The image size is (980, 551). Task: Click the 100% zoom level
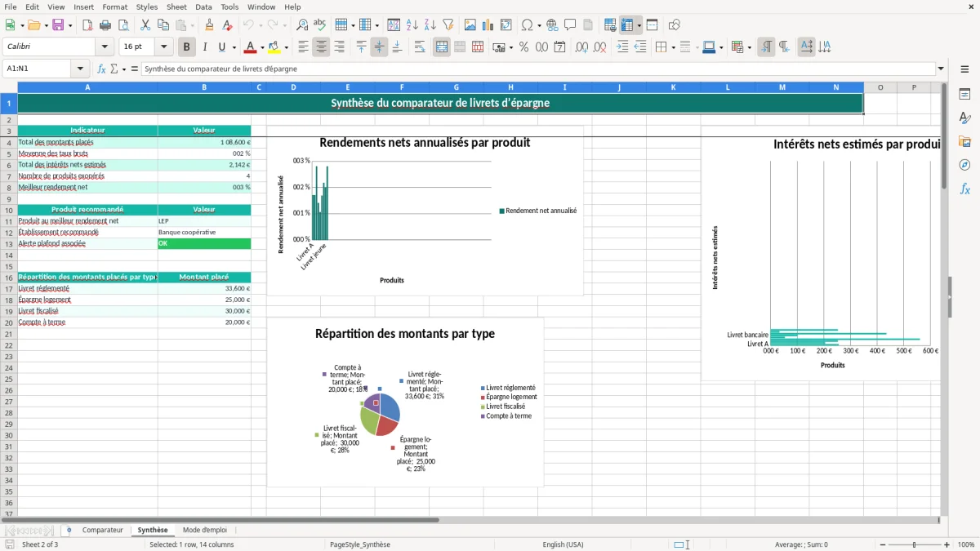point(966,544)
